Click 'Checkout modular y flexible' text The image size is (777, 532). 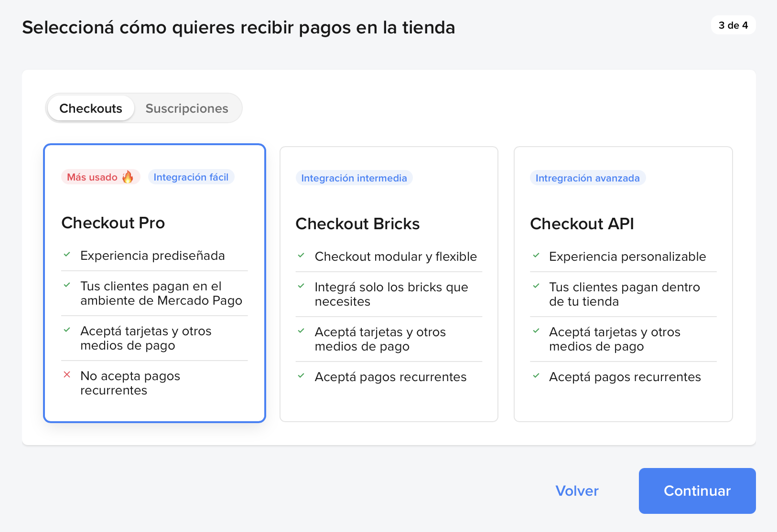coord(396,256)
